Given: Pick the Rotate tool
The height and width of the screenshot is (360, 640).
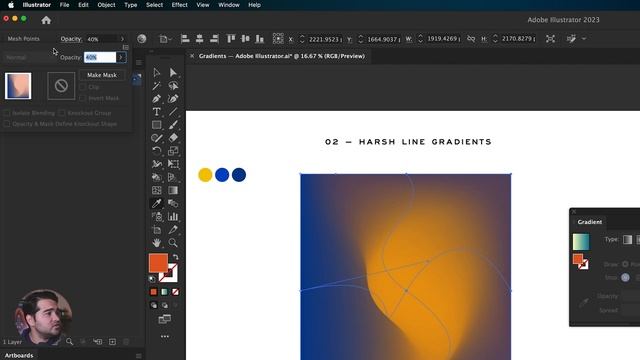Looking at the screenshot, I should (x=157, y=151).
